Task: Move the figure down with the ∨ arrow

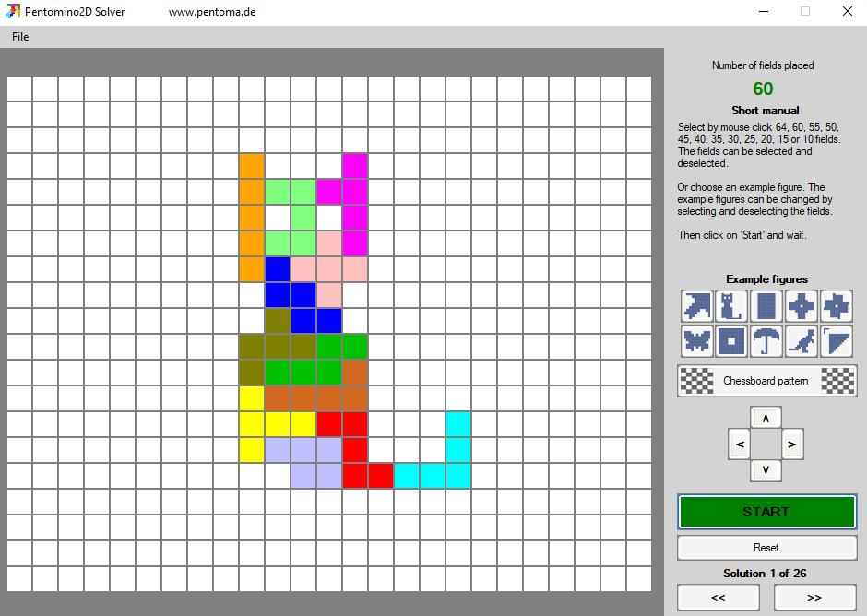Action: 766,470
